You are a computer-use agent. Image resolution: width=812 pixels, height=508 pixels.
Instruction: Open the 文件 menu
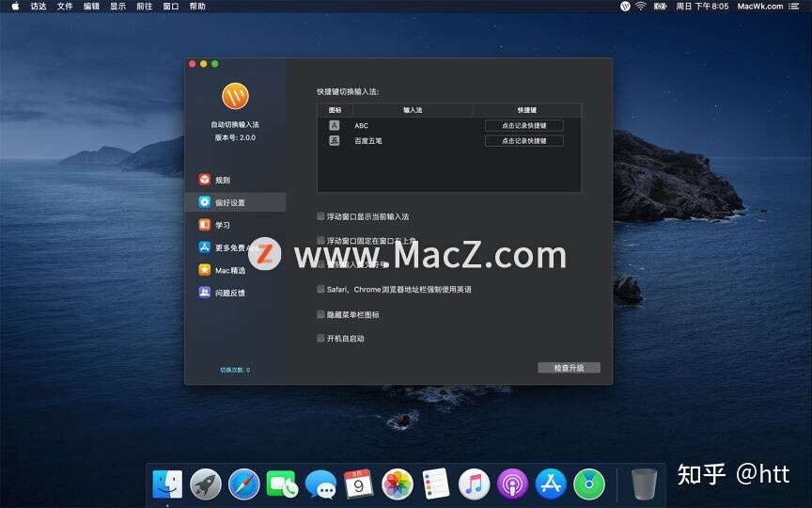[x=65, y=7]
